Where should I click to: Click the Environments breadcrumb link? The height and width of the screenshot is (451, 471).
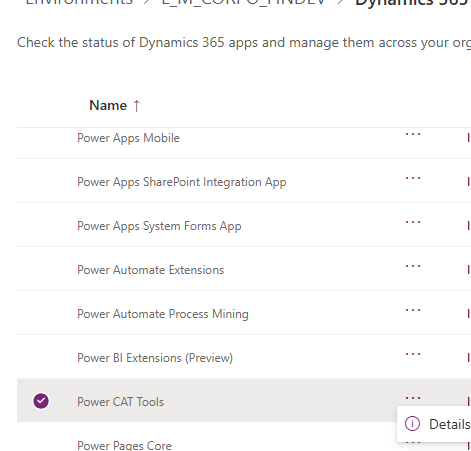click(79, 2)
